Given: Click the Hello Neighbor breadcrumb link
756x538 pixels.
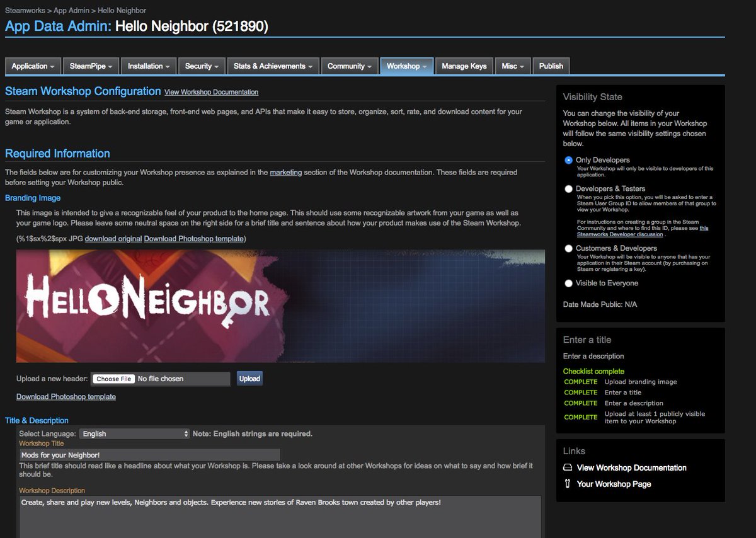Looking at the screenshot, I should coord(122,11).
